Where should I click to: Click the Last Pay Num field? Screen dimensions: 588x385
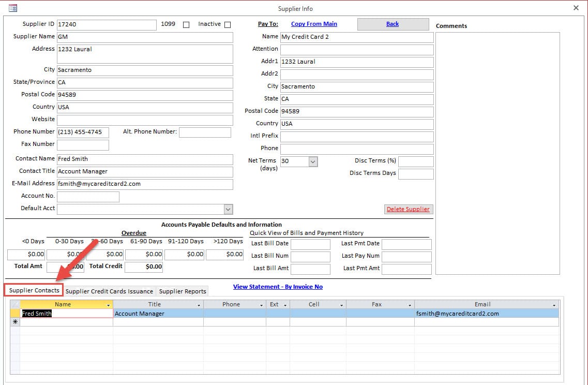(406, 257)
